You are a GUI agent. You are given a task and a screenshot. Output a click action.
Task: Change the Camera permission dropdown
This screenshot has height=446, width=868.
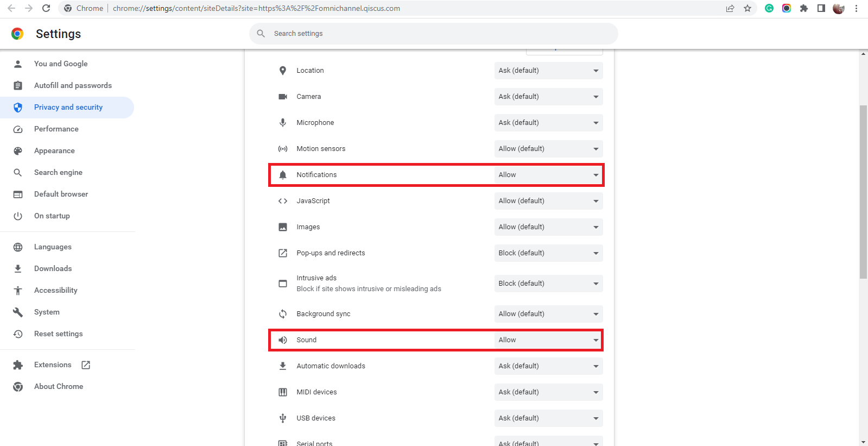(x=548, y=97)
